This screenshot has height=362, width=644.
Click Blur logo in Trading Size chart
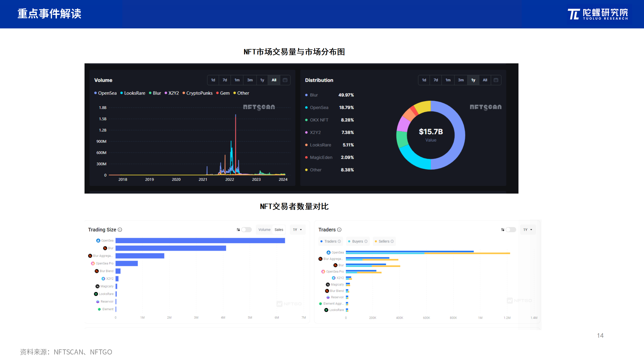pyautogui.click(x=105, y=248)
